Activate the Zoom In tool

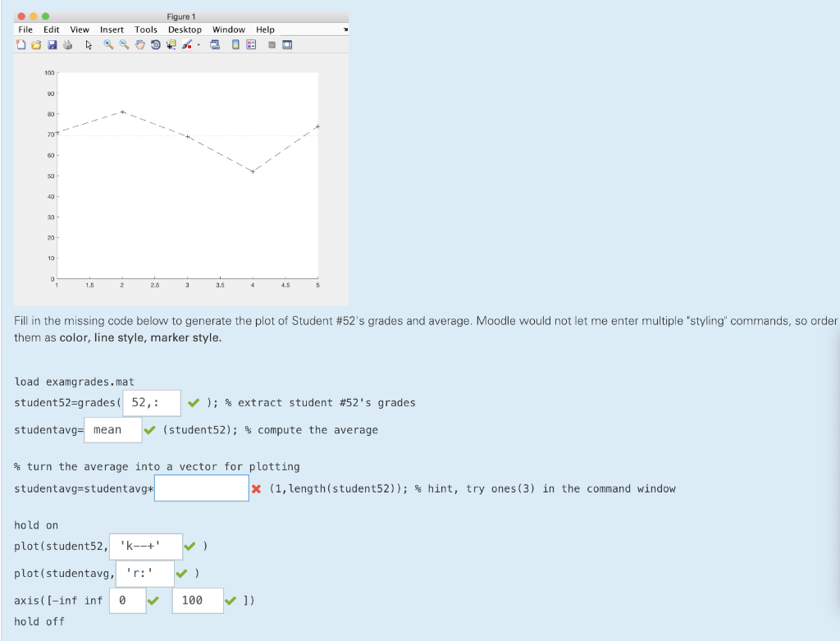(108, 45)
